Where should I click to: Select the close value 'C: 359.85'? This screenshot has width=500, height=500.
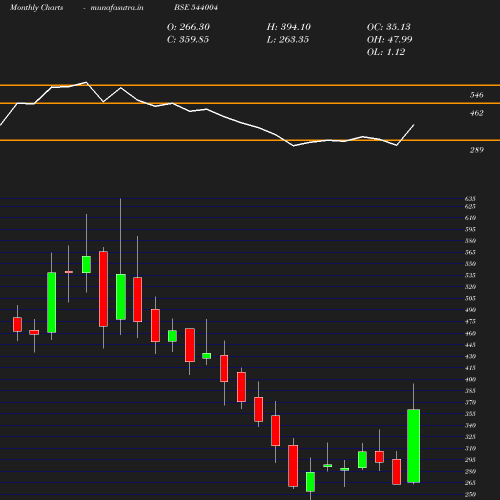pyautogui.click(x=188, y=40)
